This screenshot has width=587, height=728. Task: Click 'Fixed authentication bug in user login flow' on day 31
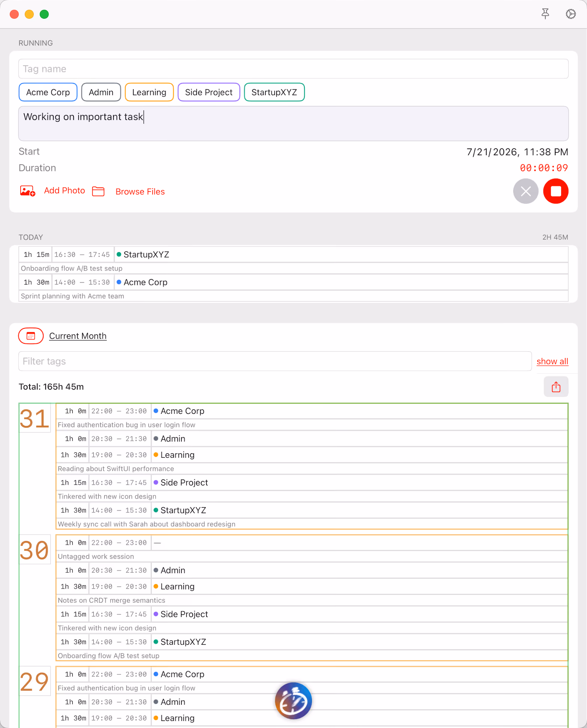click(126, 425)
